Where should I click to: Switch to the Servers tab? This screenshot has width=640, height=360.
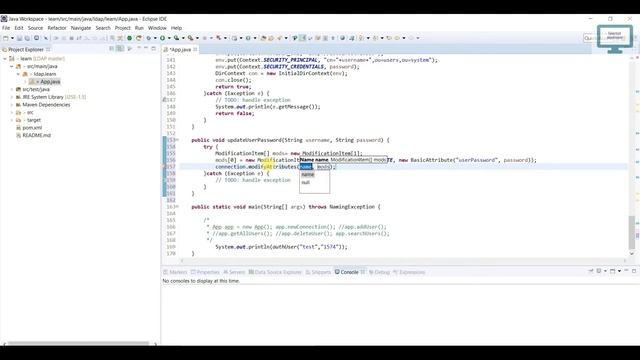(x=234, y=272)
